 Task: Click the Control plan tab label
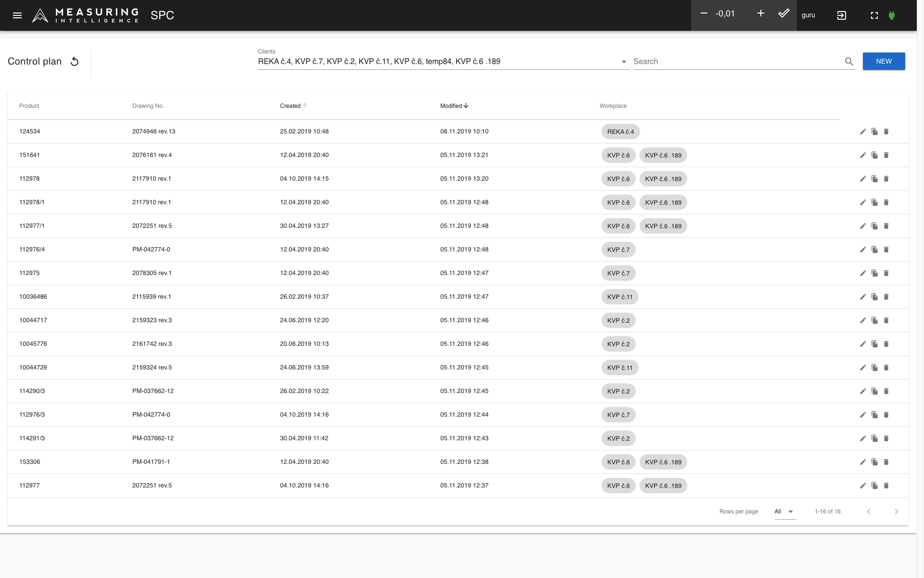click(34, 61)
